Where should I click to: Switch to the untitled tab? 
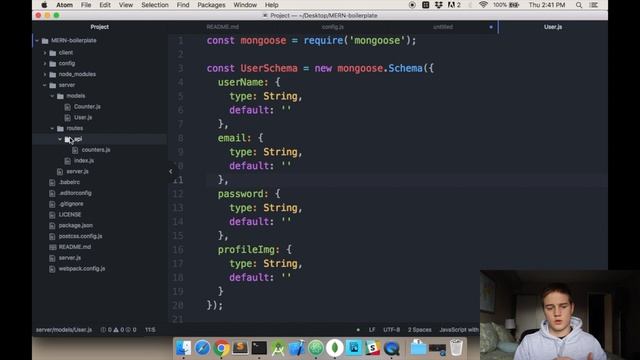pyautogui.click(x=443, y=27)
